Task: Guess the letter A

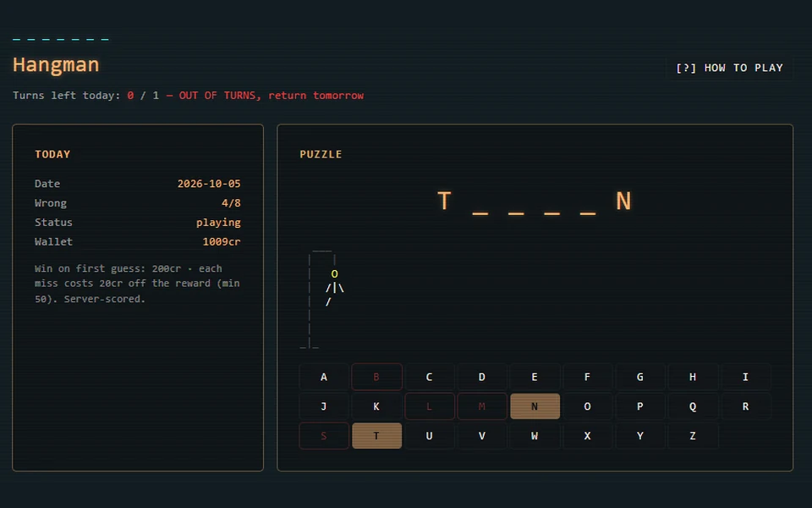Action: tap(324, 377)
